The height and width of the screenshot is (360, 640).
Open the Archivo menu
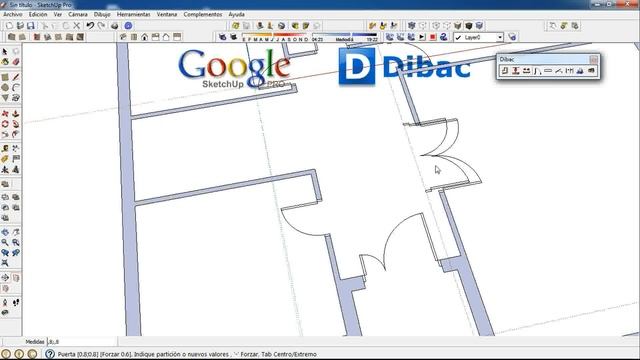(x=13, y=14)
